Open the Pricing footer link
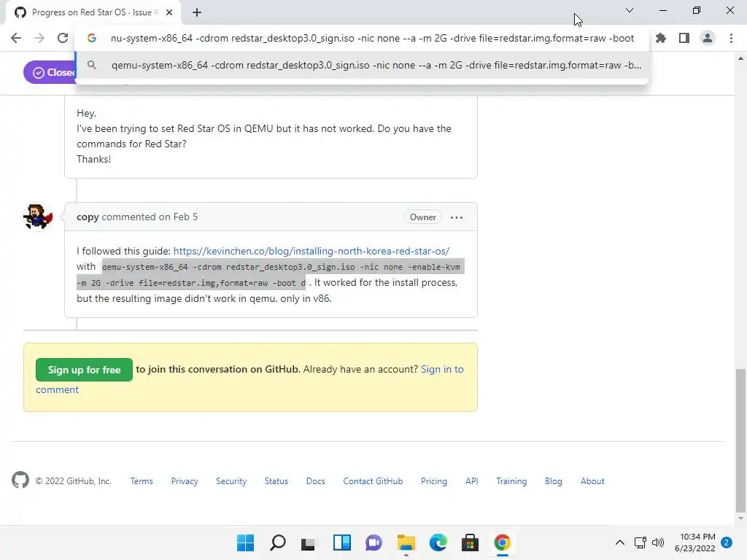The height and width of the screenshot is (560, 747). [434, 481]
